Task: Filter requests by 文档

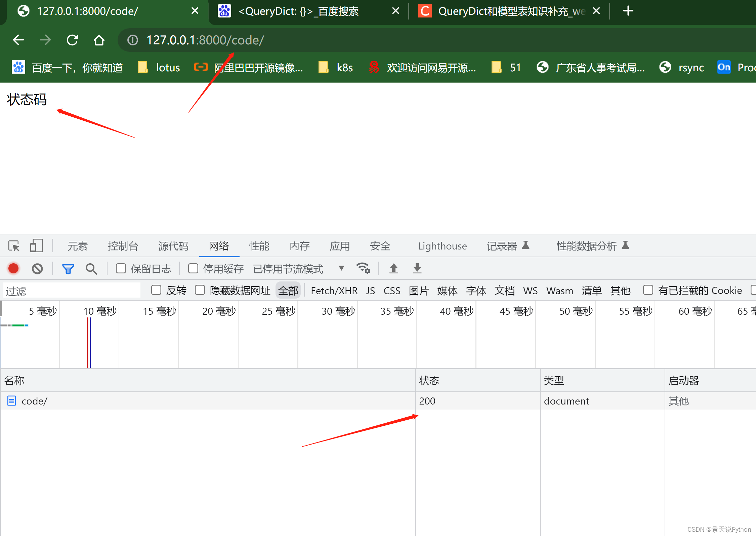Action: 505,291
